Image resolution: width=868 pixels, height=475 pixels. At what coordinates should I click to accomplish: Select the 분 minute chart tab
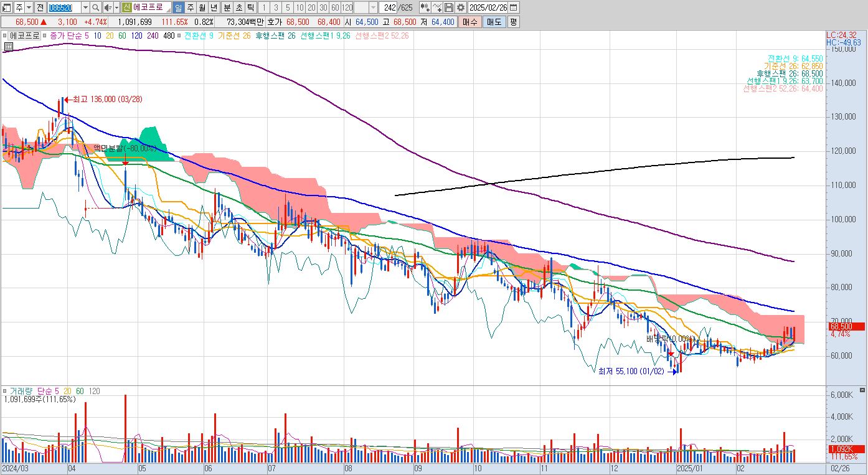[x=227, y=7]
